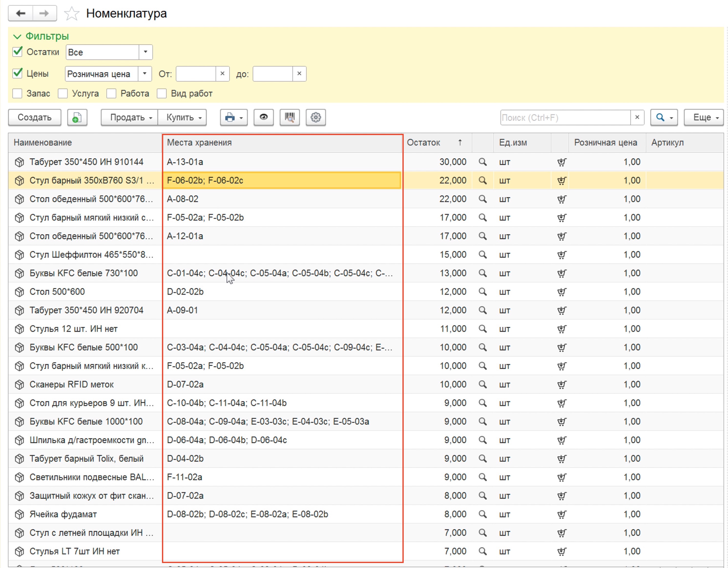The image size is (728, 568).
Task: Clear the Поиск field with its X
Action: pyautogui.click(x=637, y=117)
